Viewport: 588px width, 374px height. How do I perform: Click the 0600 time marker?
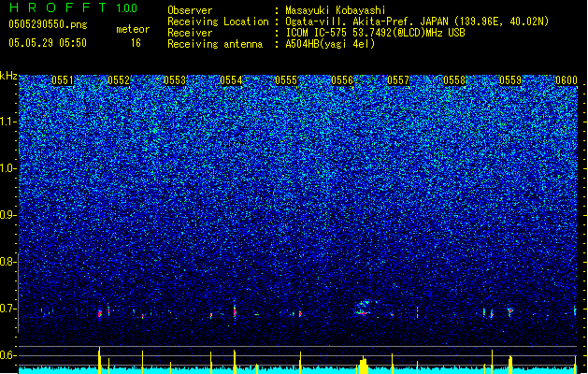566,80
